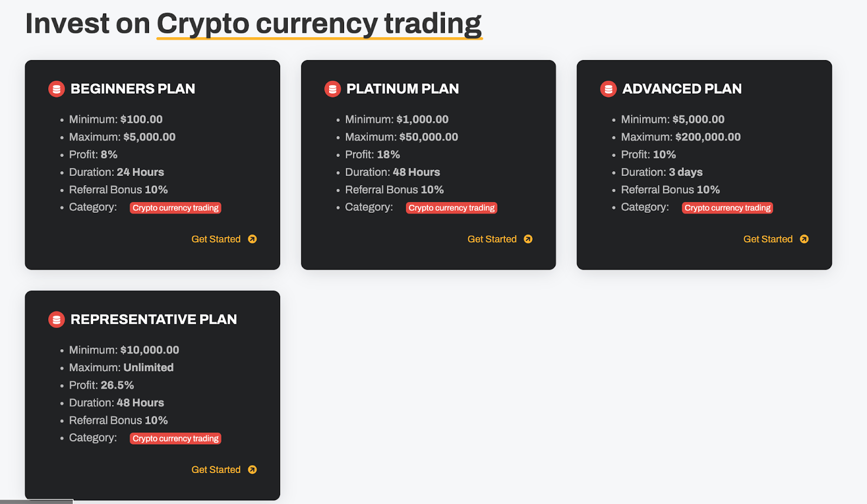
Task: Select the coins icon on Beginners Plan card
Action: click(x=56, y=89)
